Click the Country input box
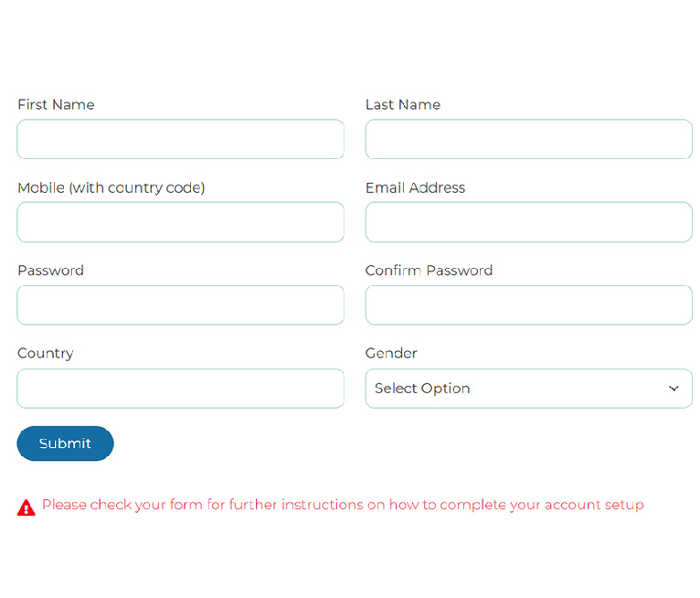 (x=180, y=389)
